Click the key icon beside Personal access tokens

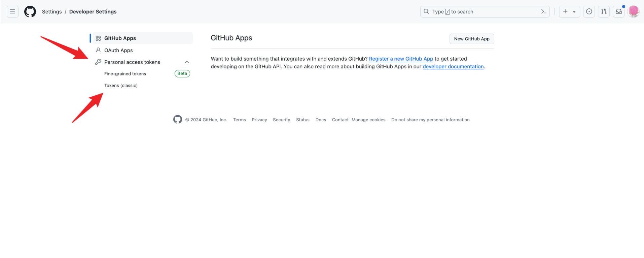pyautogui.click(x=98, y=62)
